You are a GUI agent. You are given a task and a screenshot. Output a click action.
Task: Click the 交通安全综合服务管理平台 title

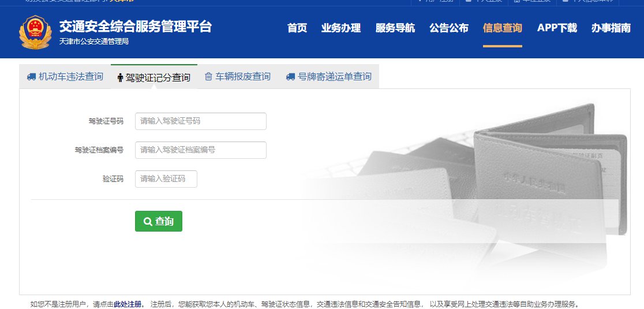[136, 27]
